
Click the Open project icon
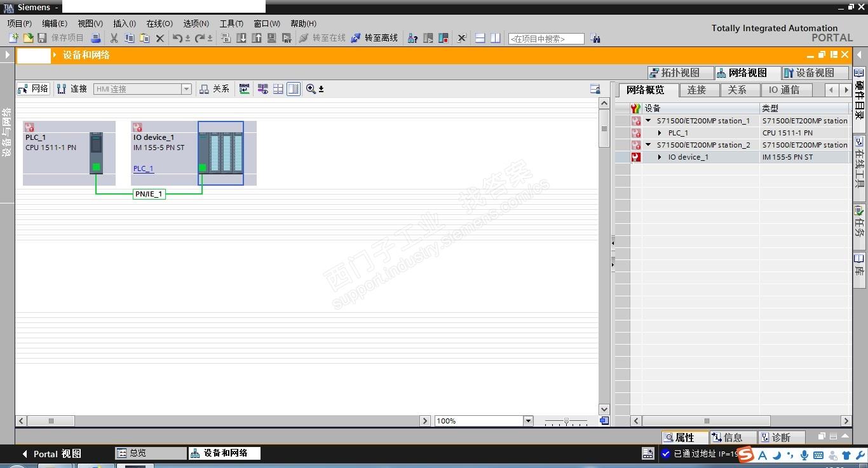pyautogui.click(x=28, y=38)
